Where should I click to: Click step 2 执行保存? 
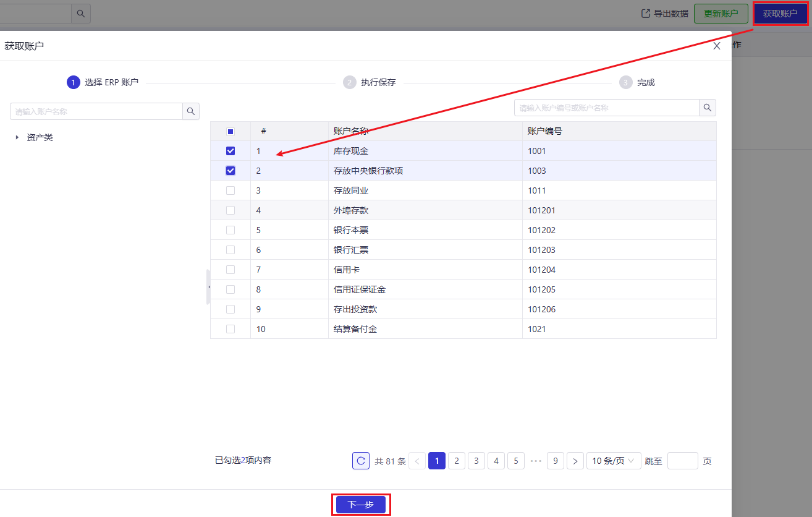coord(370,82)
